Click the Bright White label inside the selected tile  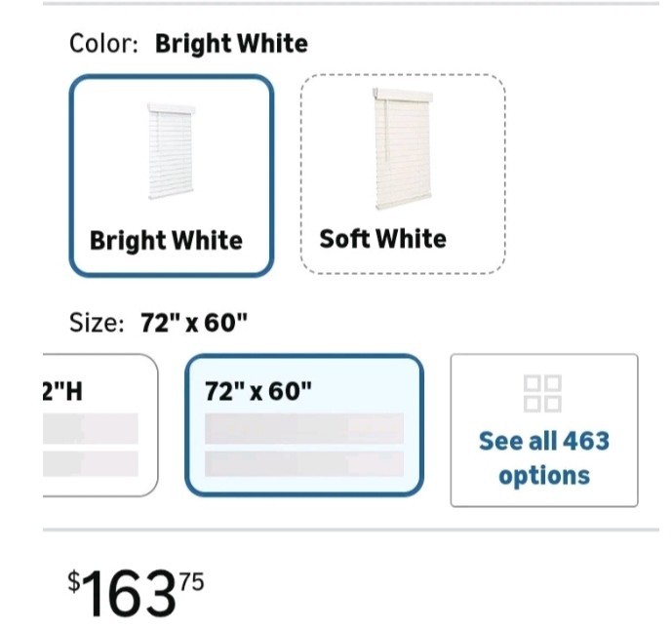click(x=166, y=240)
